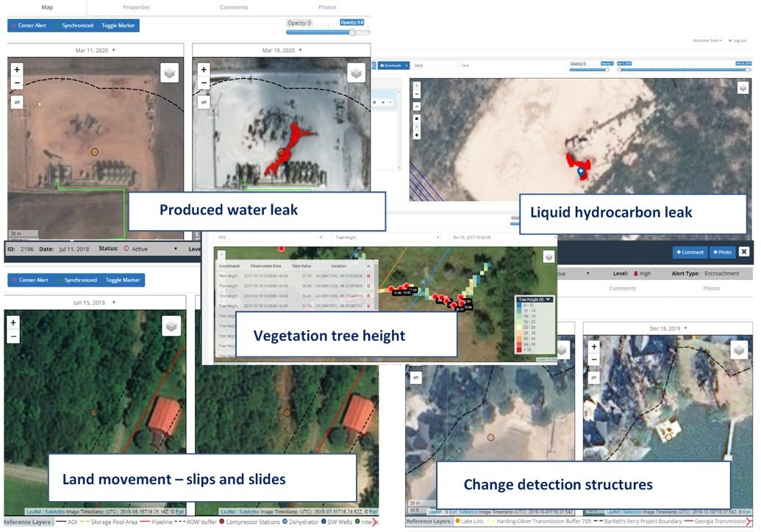This screenshot has height=532, width=761.
Task: Zoom in on the Mar 11, 2020 map
Action: (x=18, y=69)
